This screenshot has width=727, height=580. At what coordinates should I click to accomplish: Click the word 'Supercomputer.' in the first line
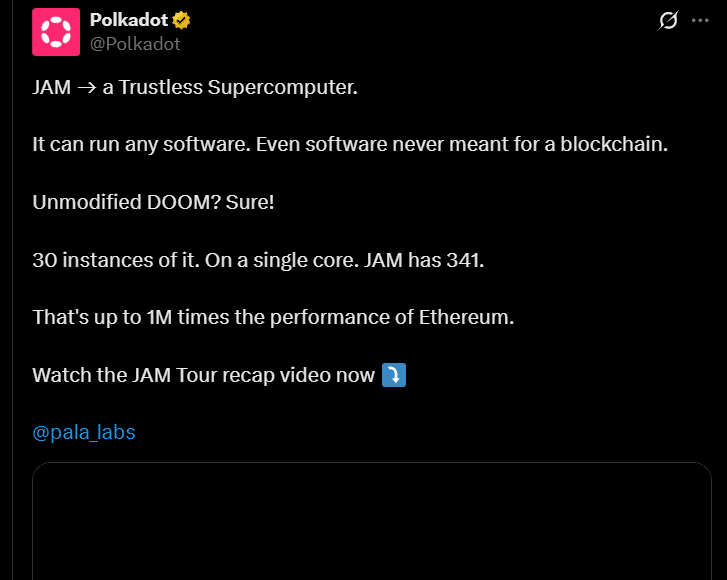282,88
